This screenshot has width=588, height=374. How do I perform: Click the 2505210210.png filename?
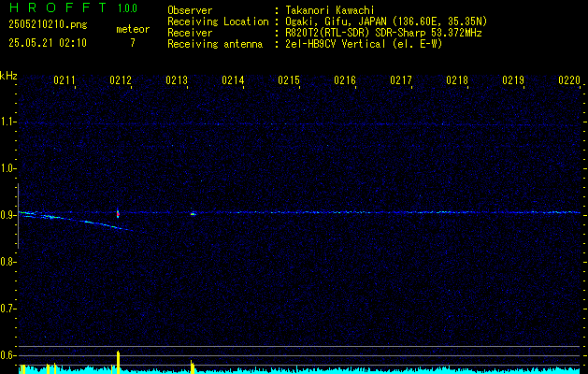(x=48, y=24)
